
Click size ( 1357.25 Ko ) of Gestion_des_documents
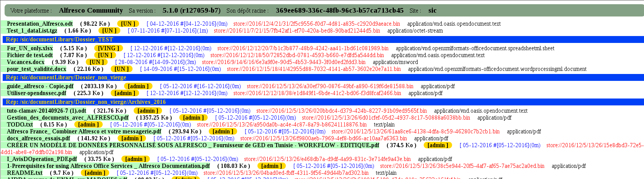[x=154, y=118]
